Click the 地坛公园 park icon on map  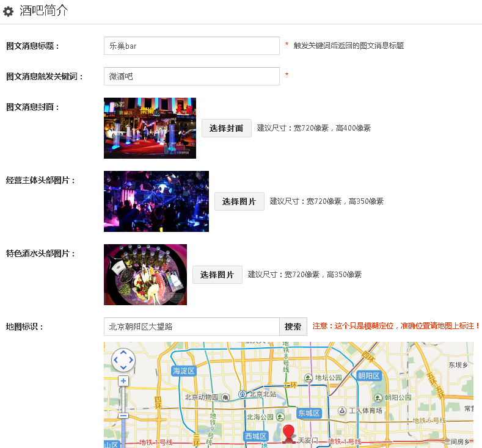(x=309, y=378)
